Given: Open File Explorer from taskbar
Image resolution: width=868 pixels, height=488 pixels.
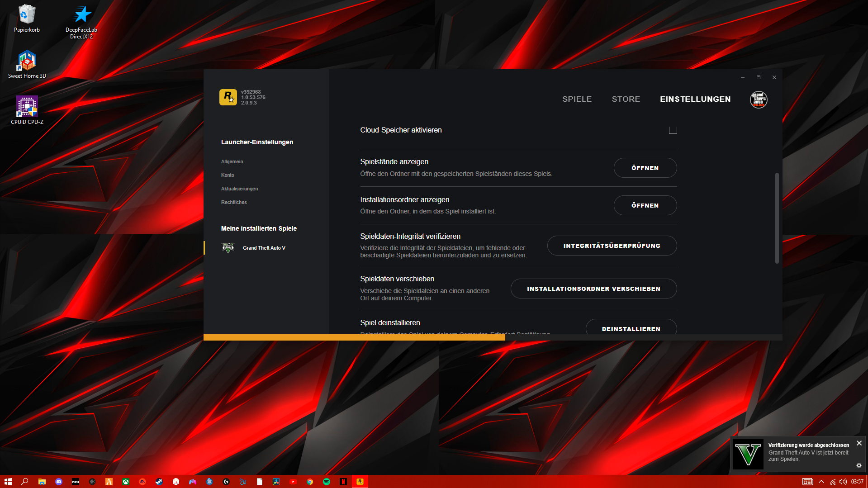Looking at the screenshot, I should coord(42,482).
